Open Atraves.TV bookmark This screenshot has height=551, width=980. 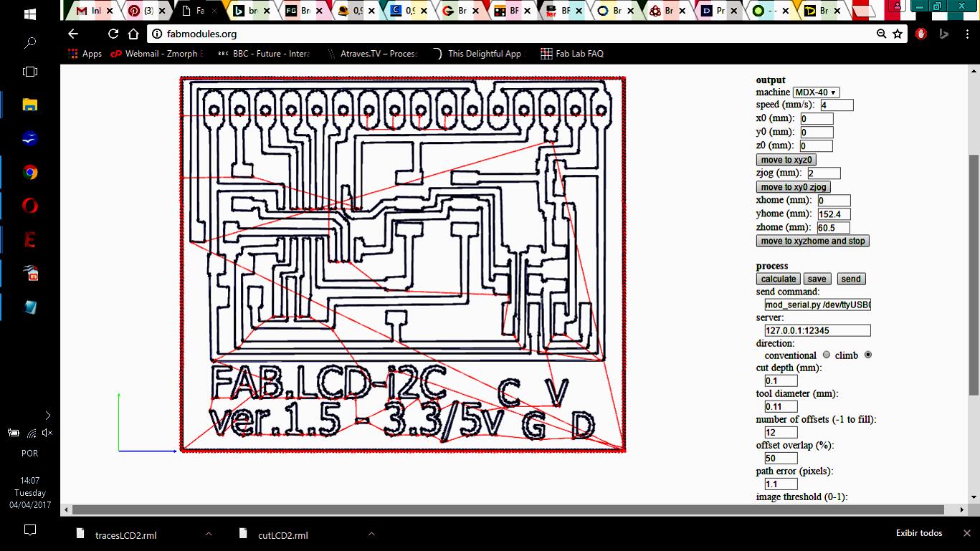tap(371, 54)
